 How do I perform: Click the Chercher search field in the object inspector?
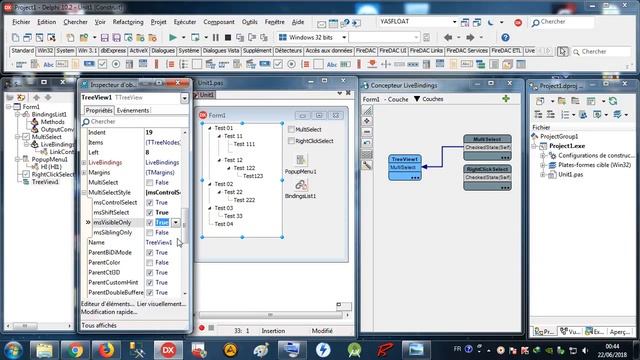click(x=135, y=122)
